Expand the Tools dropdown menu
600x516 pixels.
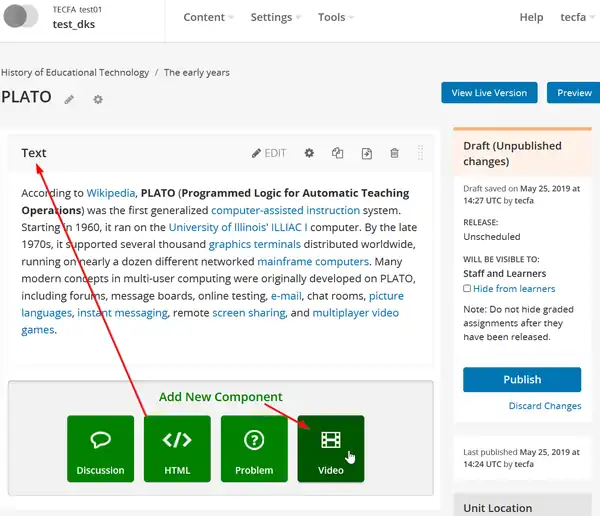click(x=336, y=17)
